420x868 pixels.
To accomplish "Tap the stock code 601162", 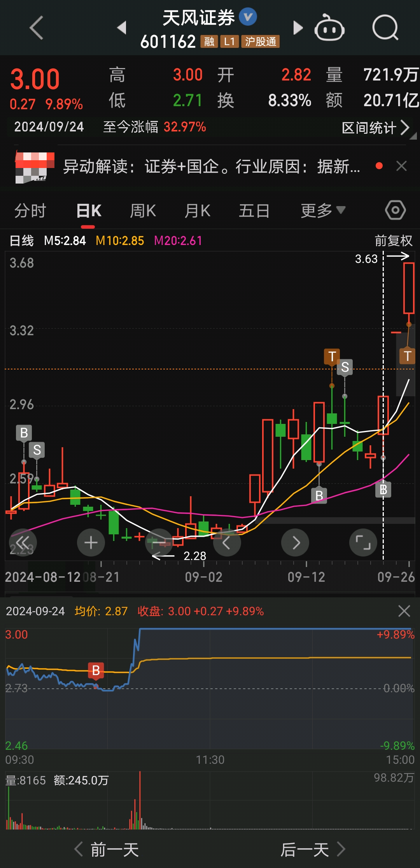I will [168, 42].
